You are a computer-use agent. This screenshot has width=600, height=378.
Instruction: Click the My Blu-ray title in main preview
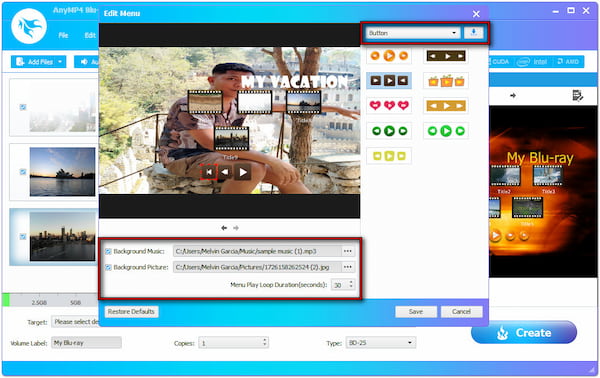coord(540,158)
